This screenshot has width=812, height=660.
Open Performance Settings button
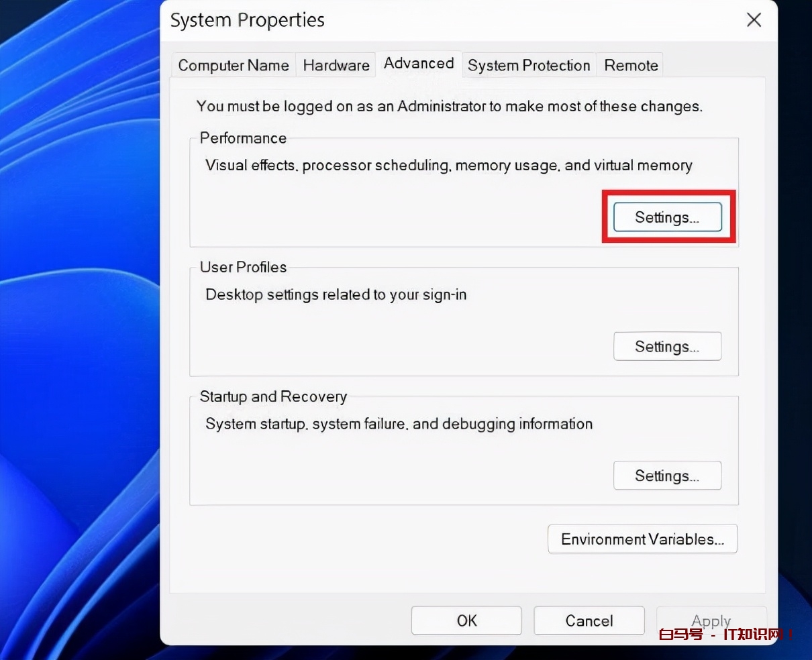667,217
